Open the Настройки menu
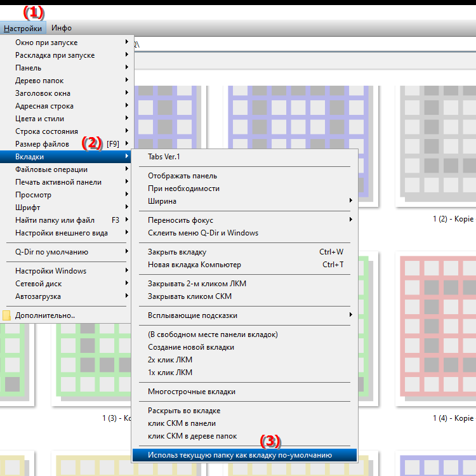The width and height of the screenshot is (476, 476). point(23,28)
